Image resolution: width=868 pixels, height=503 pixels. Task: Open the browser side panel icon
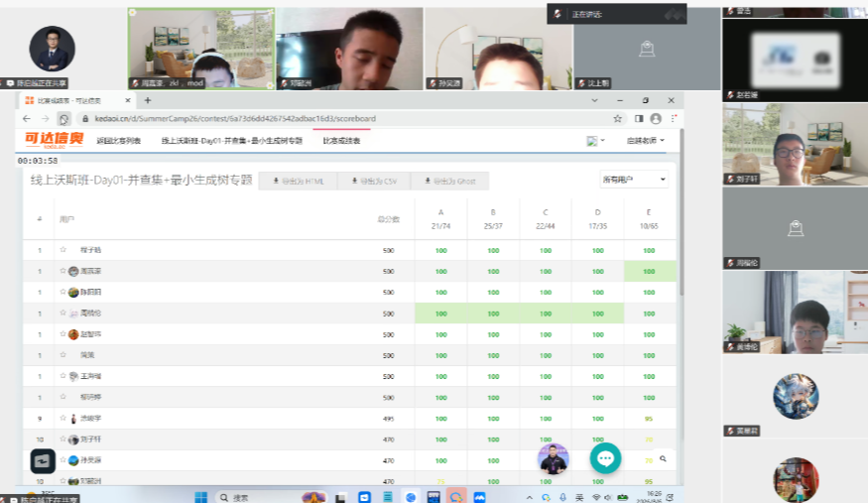[x=639, y=118]
